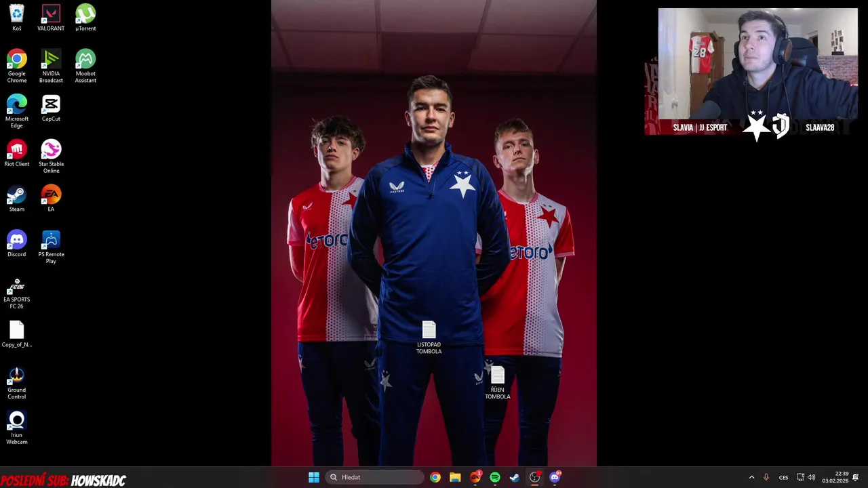This screenshot has width=868, height=488.
Task: Open the Koš recycle bin icon
Action: point(17,18)
